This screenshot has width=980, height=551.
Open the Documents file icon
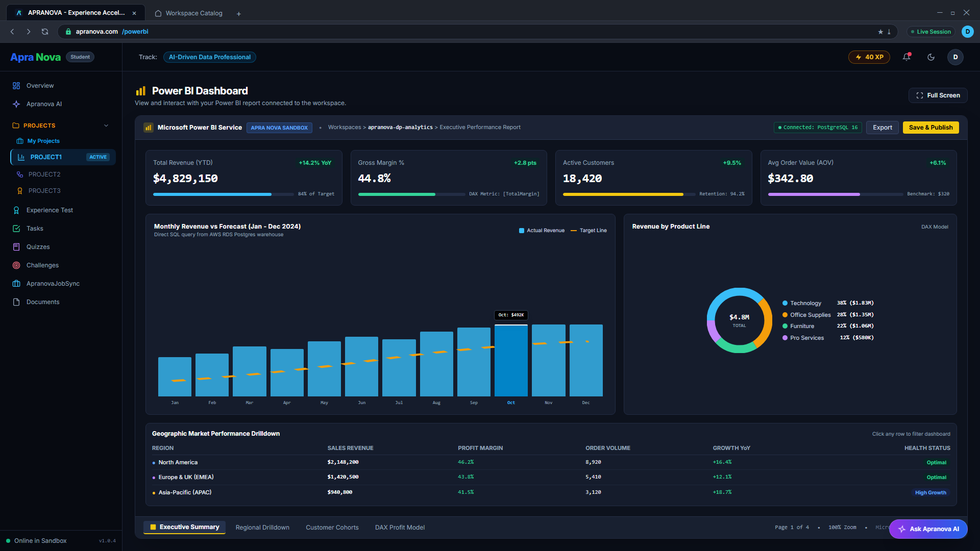point(16,302)
